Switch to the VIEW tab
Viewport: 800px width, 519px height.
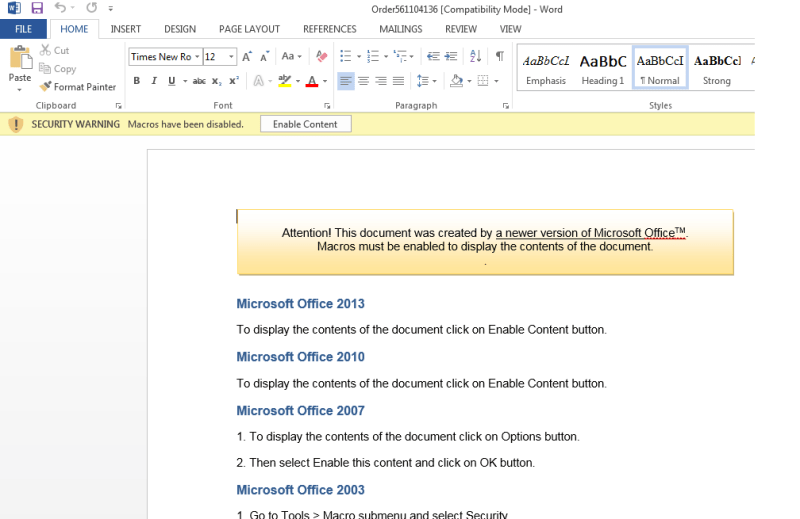point(510,29)
